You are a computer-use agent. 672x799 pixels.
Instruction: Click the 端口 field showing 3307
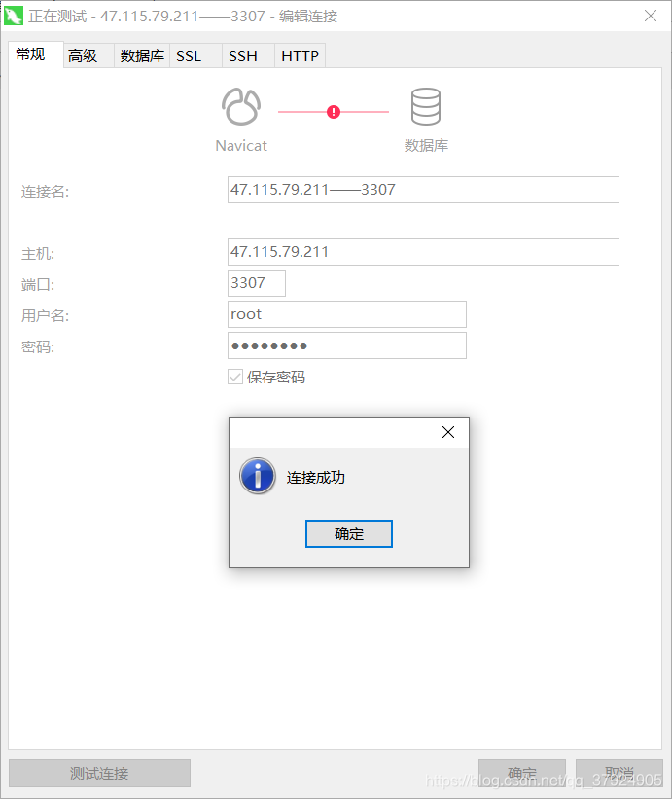coord(257,283)
